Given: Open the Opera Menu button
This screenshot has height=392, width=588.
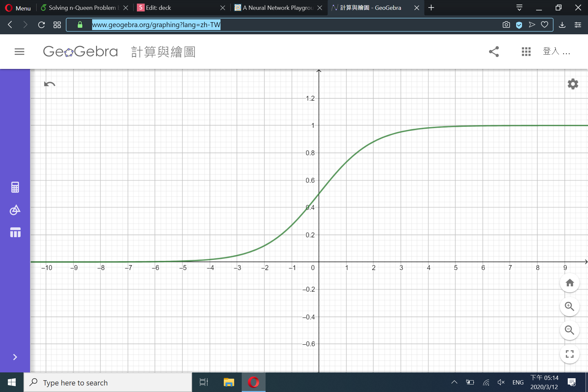Looking at the screenshot, I should [x=18, y=8].
